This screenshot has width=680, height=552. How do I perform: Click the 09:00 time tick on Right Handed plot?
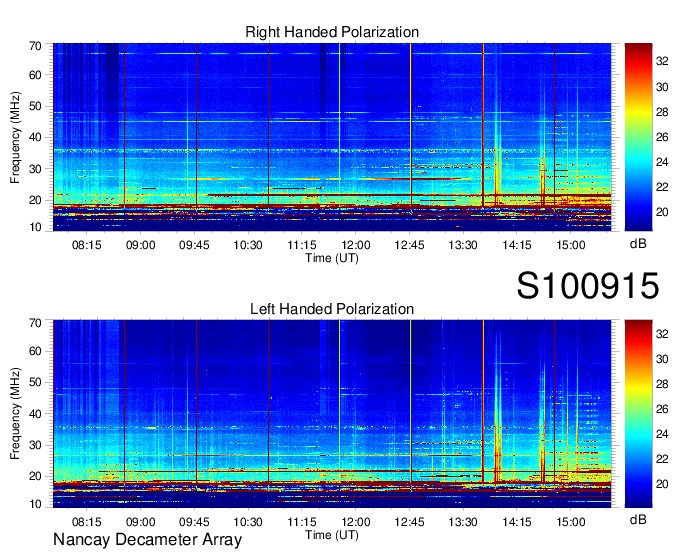[x=141, y=245]
